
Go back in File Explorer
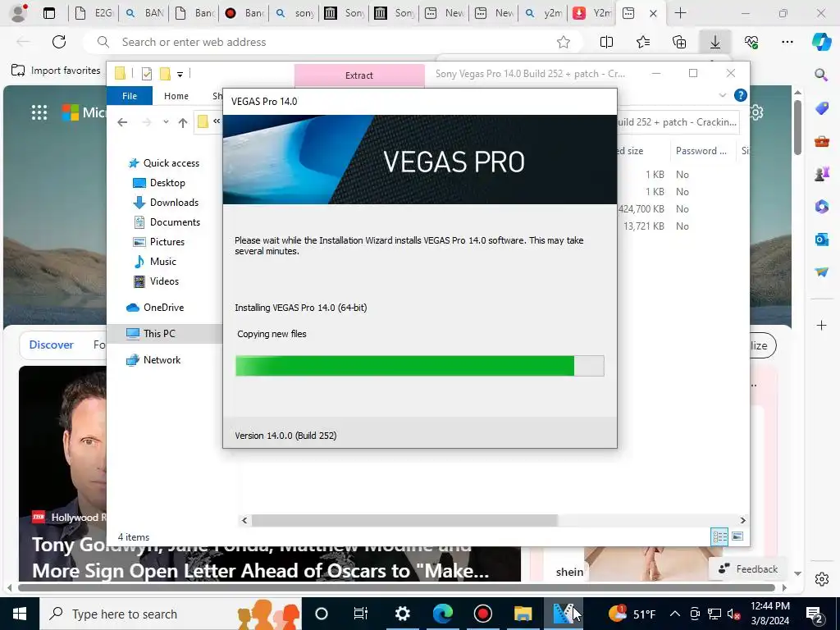click(123, 122)
